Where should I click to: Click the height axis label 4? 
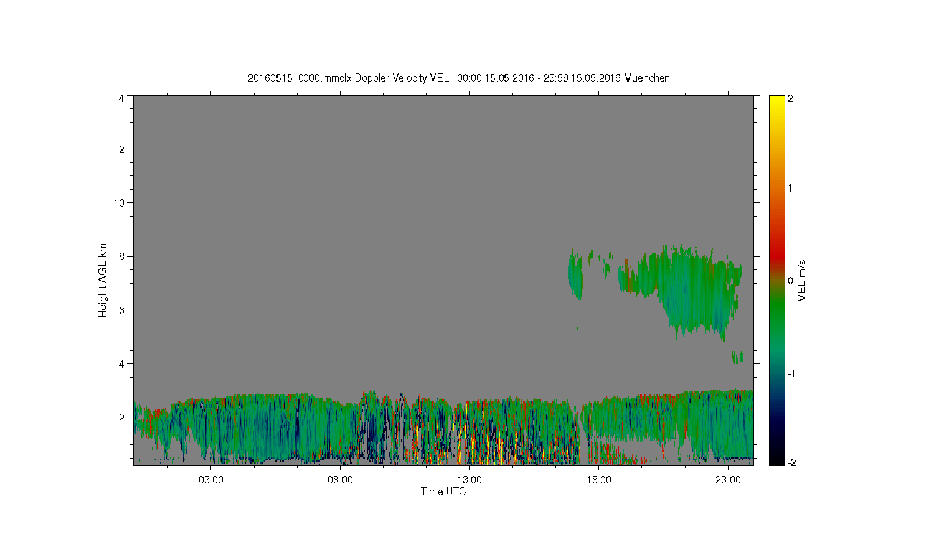coord(121,363)
